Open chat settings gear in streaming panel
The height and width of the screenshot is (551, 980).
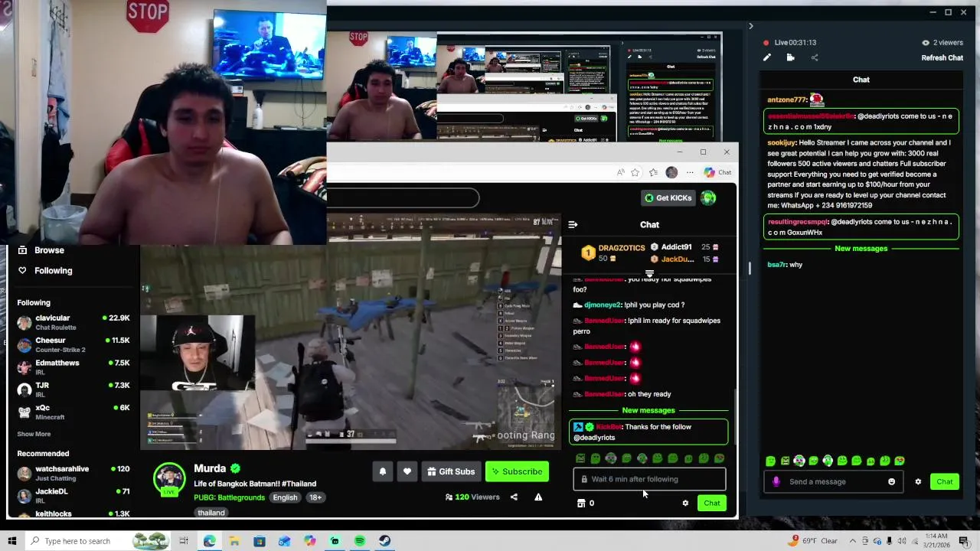(x=918, y=481)
